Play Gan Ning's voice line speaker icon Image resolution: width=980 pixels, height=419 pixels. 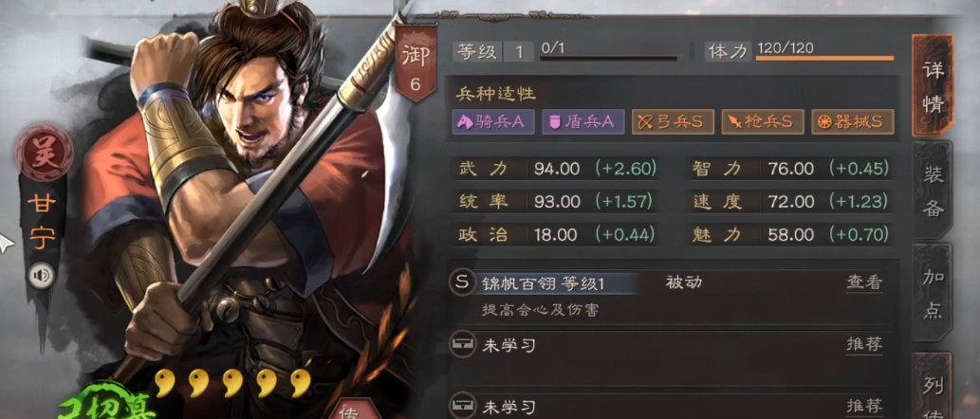point(41,275)
